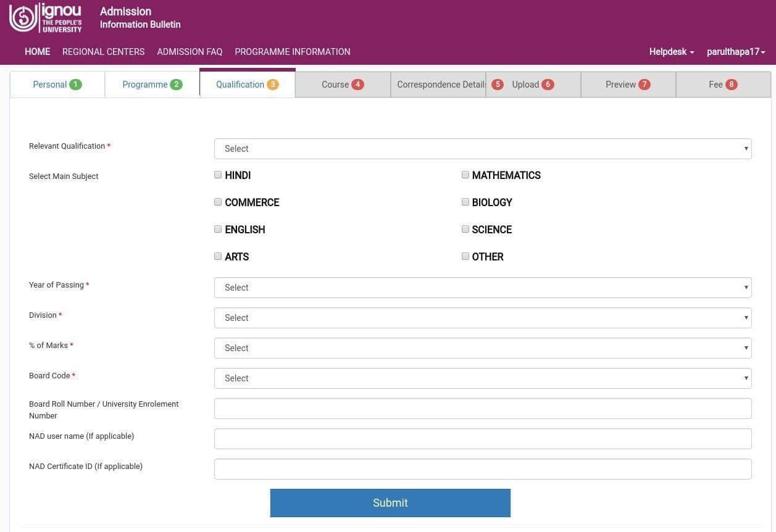This screenshot has width=776, height=532.
Task: Click the Board Roll Number input field
Action: pyautogui.click(x=482, y=409)
